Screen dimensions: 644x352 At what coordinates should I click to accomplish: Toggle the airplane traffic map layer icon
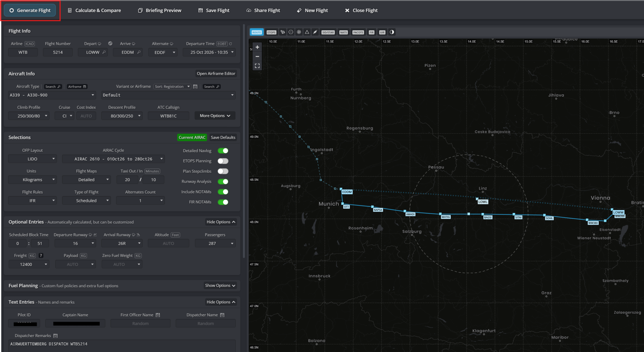pyautogui.click(x=283, y=32)
